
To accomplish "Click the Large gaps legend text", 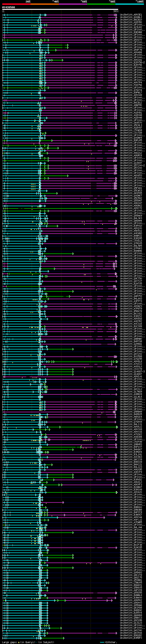I will point(28,642).
